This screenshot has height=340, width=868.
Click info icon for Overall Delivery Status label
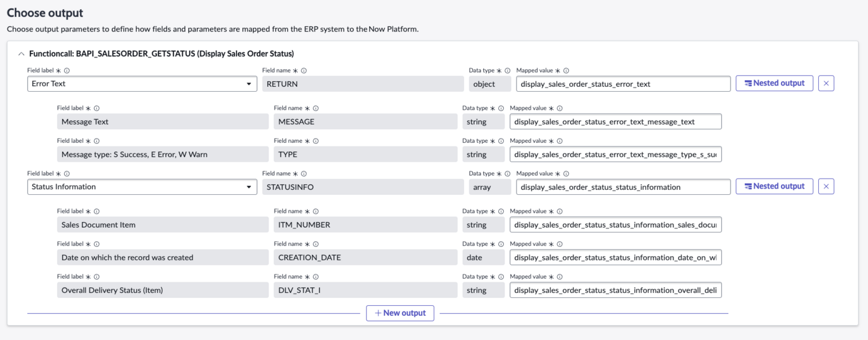click(97, 277)
